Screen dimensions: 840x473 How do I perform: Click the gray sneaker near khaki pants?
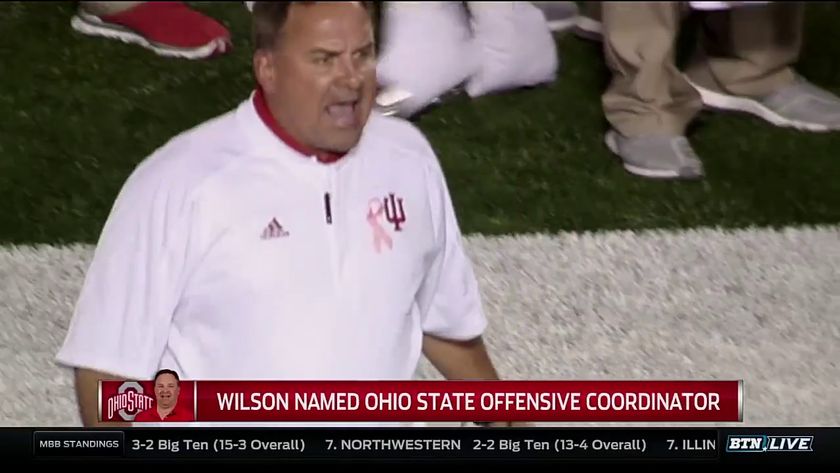pyautogui.click(x=654, y=155)
